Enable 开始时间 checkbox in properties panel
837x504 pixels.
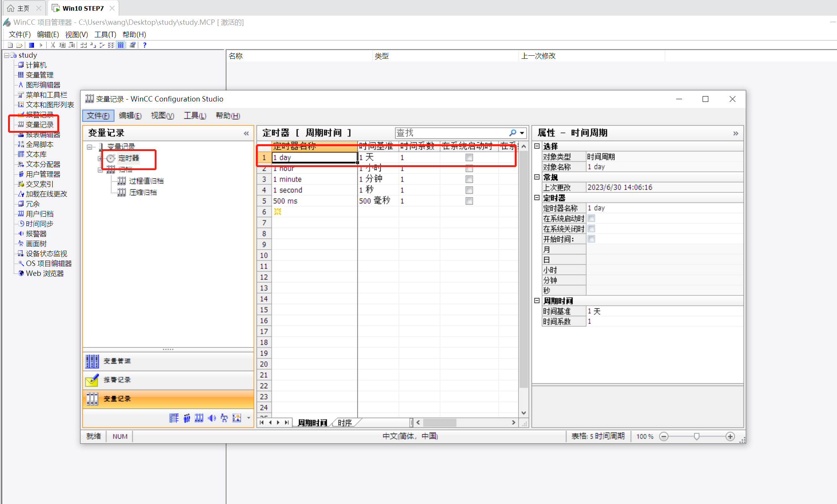click(591, 239)
